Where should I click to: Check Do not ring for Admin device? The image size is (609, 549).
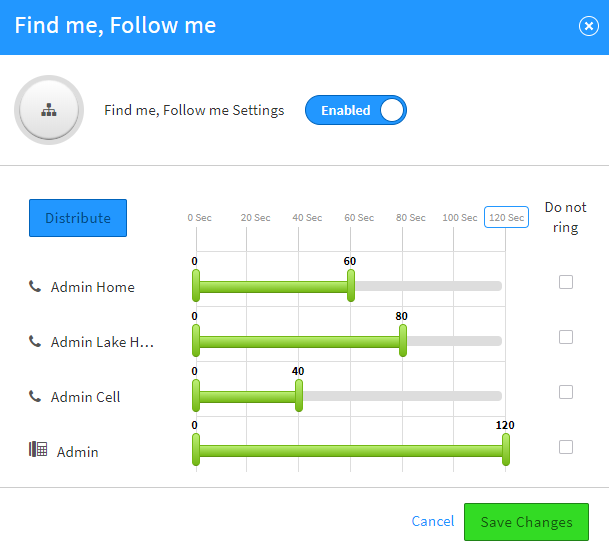pos(566,447)
